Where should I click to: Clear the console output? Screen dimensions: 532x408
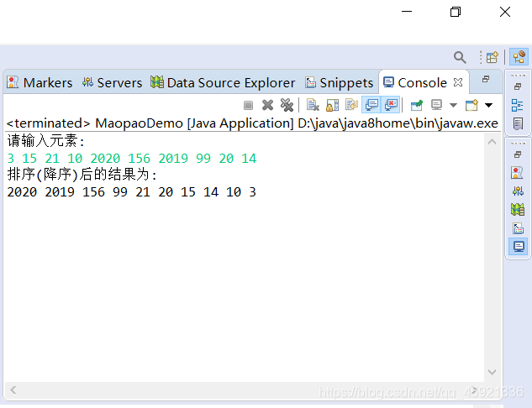(313, 105)
